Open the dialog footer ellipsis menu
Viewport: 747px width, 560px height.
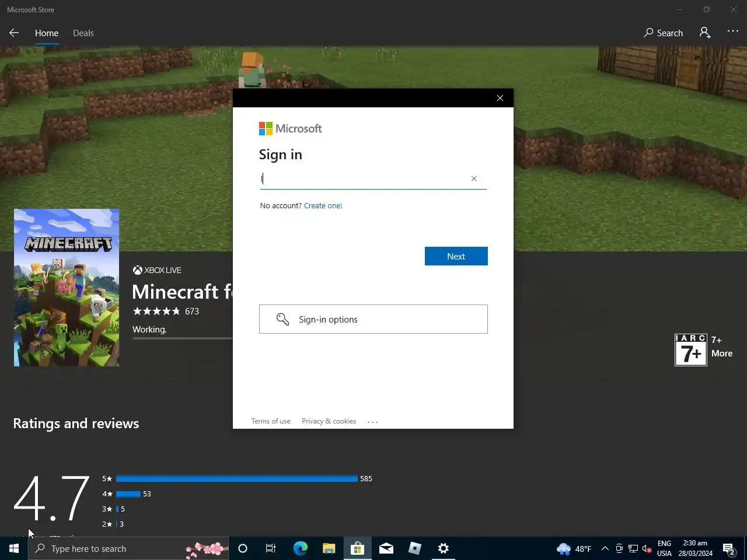point(373,422)
